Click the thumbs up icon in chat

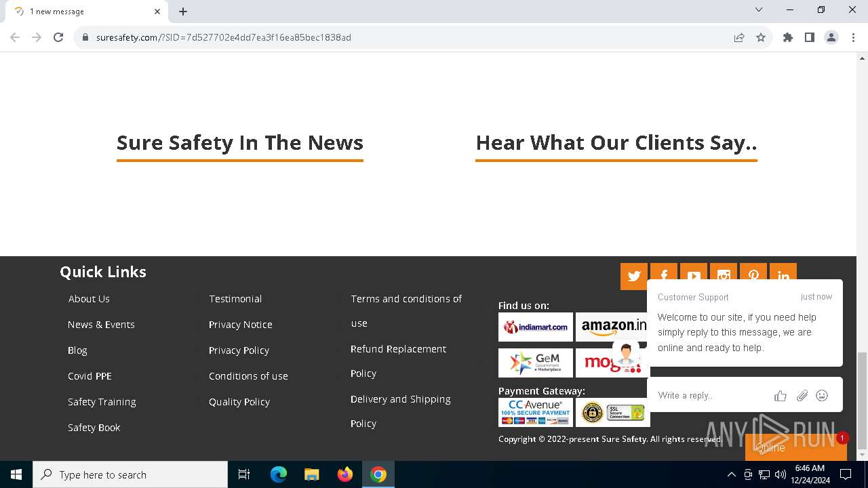click(x=781, y=396)
